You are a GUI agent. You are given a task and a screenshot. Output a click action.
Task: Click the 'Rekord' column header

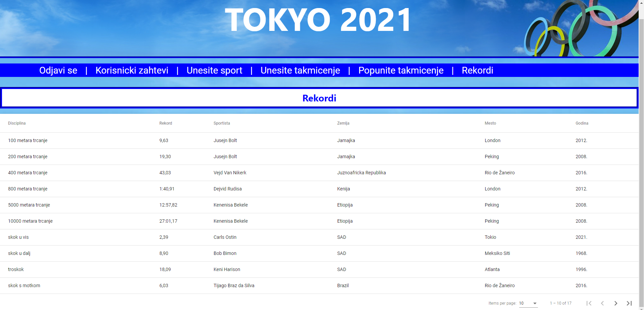point(165,123)
